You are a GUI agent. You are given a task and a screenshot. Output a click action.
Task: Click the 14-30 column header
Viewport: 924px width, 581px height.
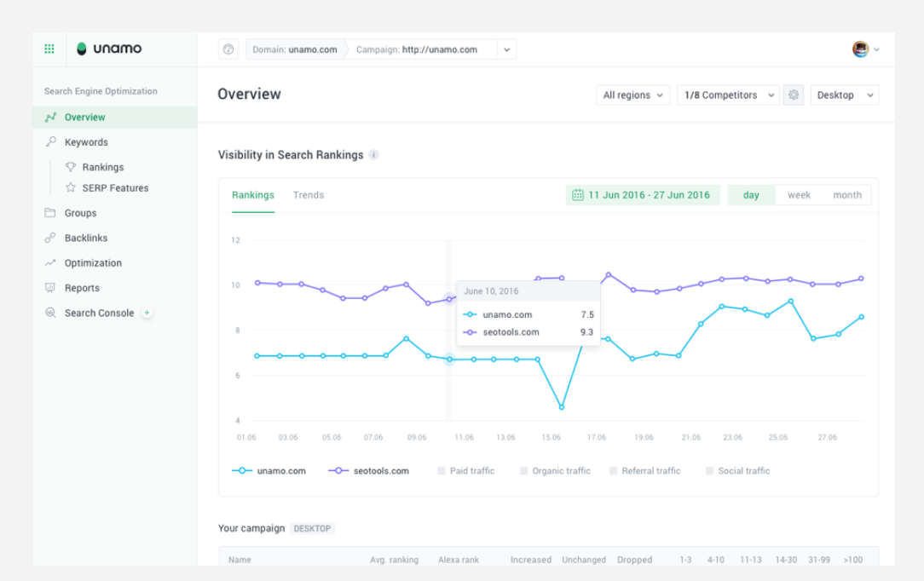coord(786,560)
